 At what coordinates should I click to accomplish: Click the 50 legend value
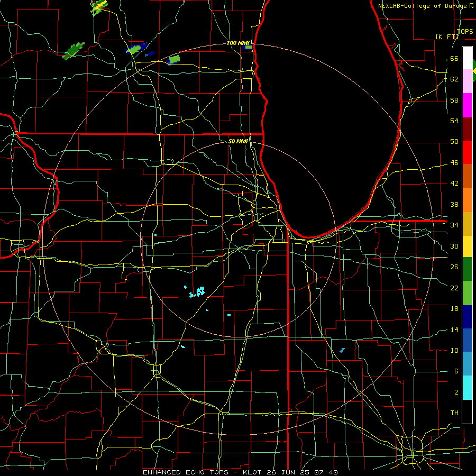pos(454,142)
